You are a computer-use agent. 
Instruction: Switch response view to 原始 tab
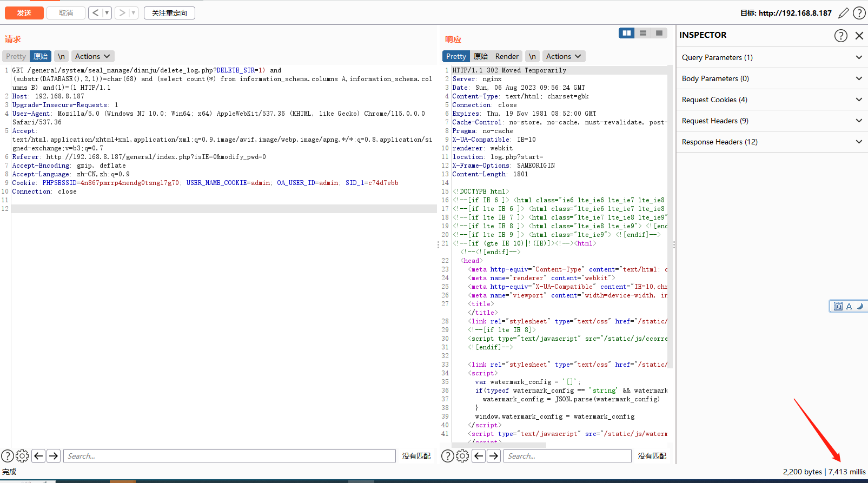pos(481,56)
